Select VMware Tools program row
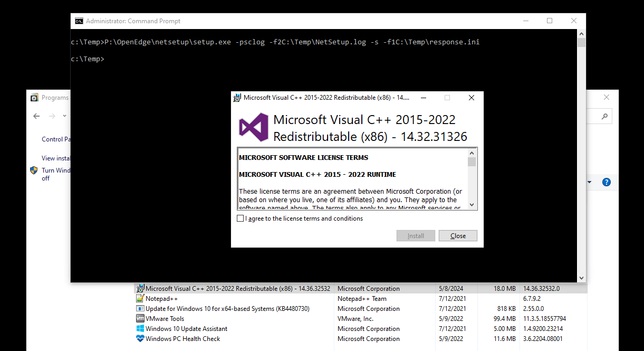 pyautogui.click(x=360, y=319)
